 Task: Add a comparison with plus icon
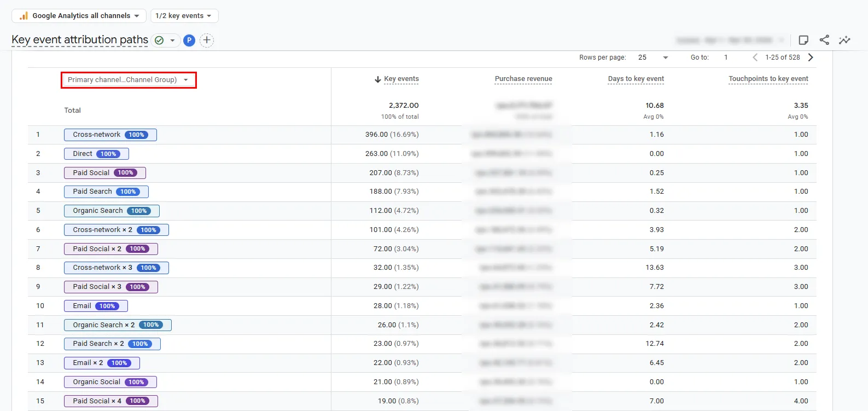coord(207,40)
